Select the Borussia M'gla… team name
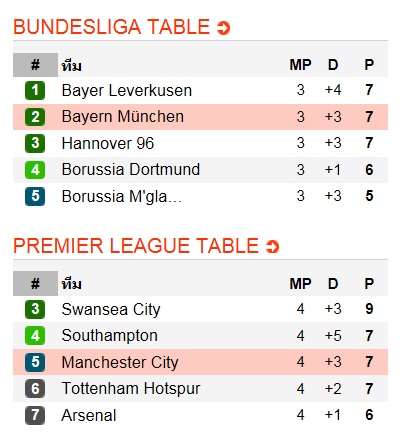This screenshot has height=439, width=413. tap(122, 196)
